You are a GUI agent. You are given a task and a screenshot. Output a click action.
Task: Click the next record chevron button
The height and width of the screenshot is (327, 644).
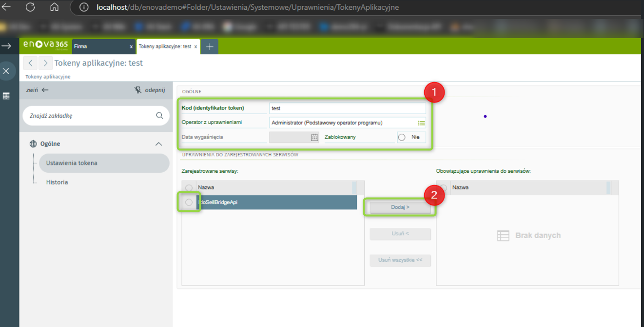(45, 63)
